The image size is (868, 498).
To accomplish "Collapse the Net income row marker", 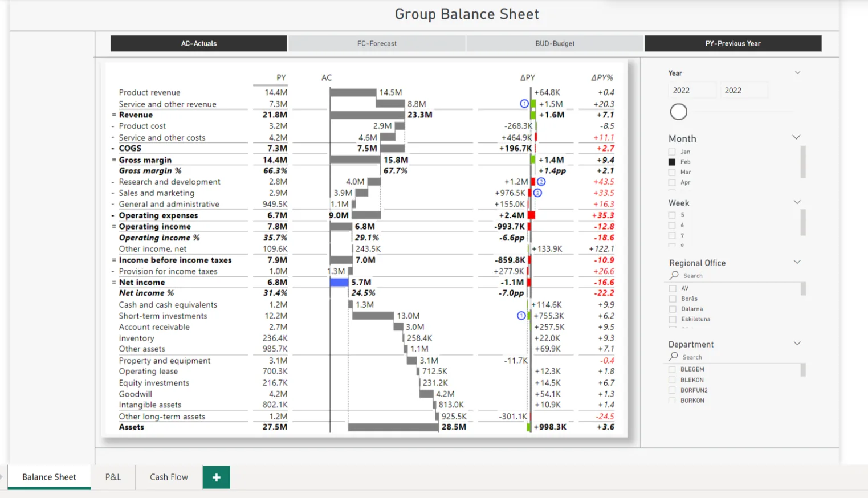I will pos(113,283).
